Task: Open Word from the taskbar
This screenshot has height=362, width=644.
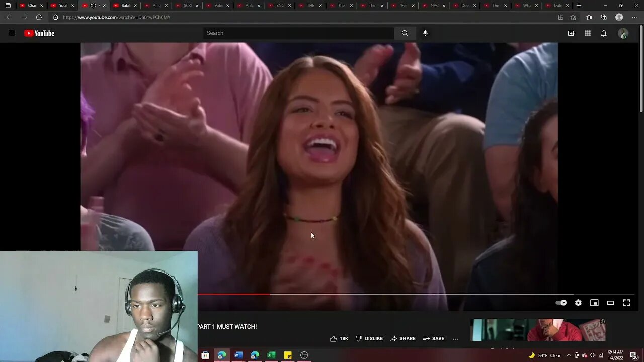Action: coord(238,355)
